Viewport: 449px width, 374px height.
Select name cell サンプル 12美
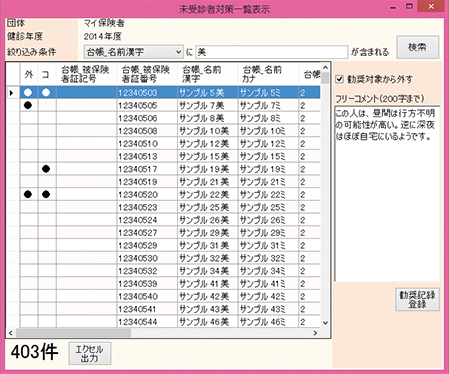tap(208, 144)
